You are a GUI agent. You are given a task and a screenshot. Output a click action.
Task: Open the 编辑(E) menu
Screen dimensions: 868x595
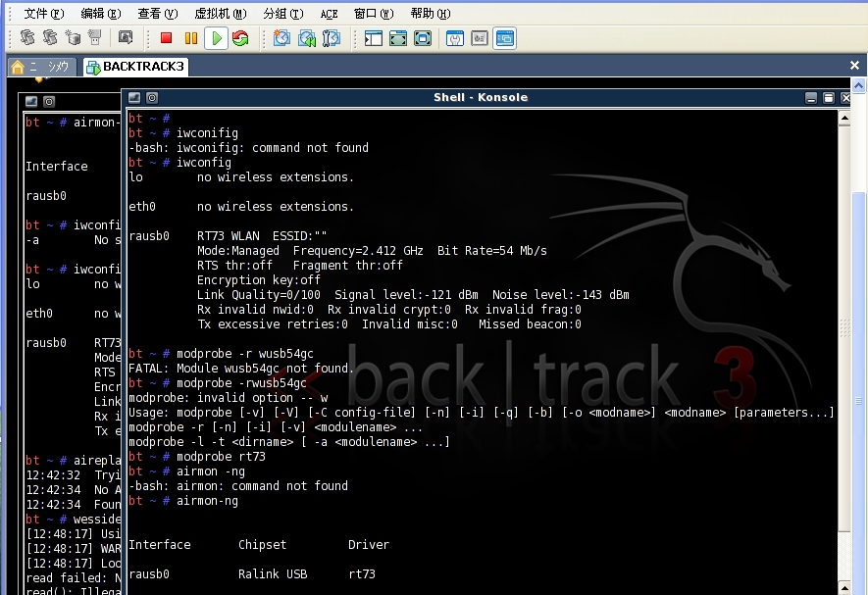(101, 14)
